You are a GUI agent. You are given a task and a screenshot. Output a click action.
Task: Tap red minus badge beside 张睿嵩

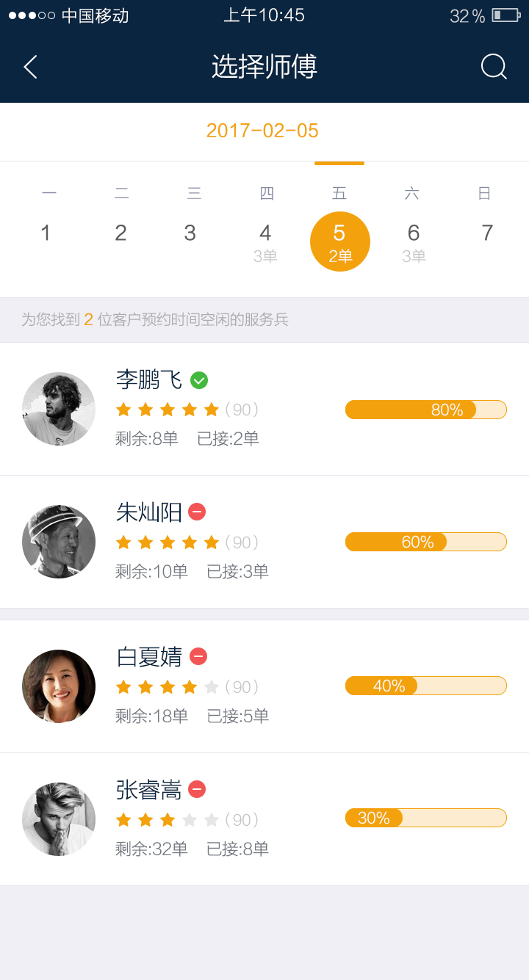(197, 789)
